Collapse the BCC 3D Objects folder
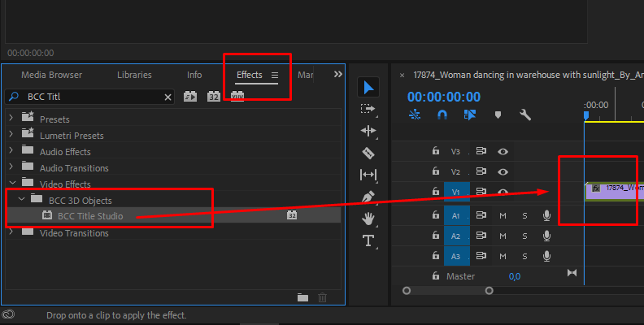Screen dimensions: 644x325 (x=21, y=200)
